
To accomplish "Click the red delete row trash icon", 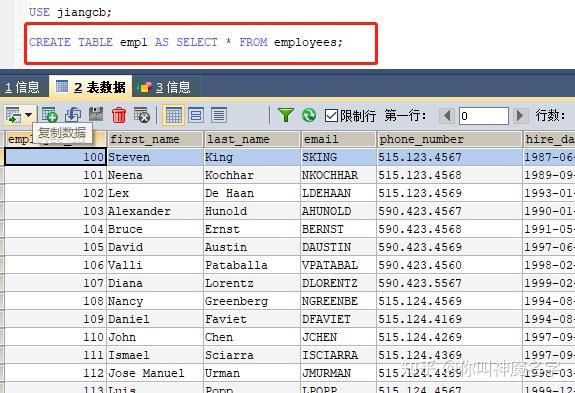I will [119, 115].
